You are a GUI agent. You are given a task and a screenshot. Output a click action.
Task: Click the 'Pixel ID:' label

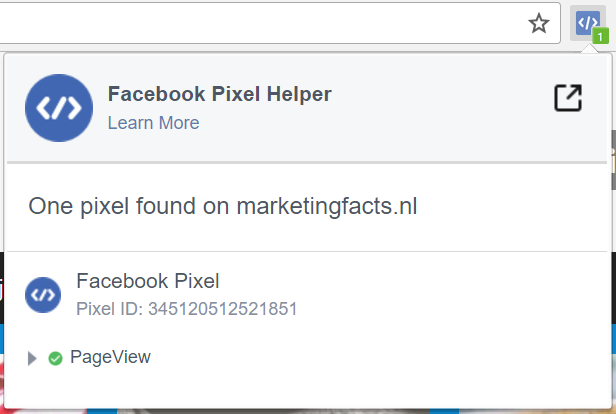(x=109, y=309)
